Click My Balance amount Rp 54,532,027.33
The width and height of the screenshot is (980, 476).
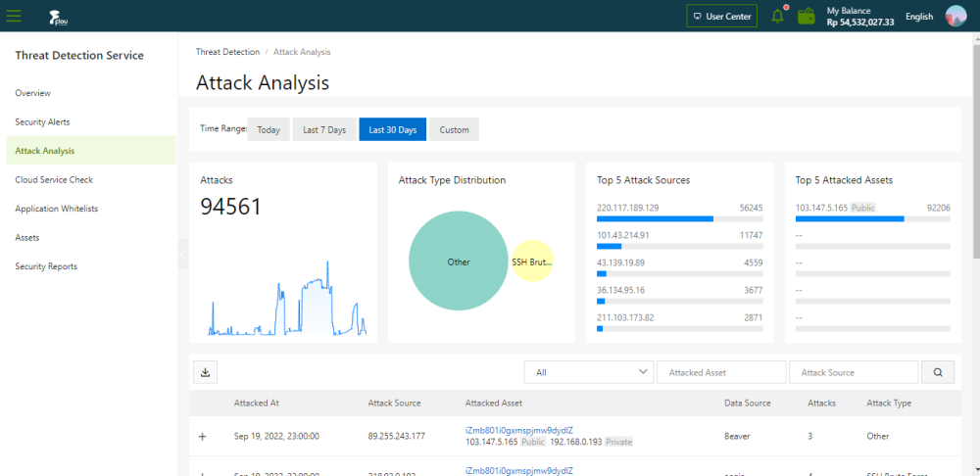pos(860,22)
